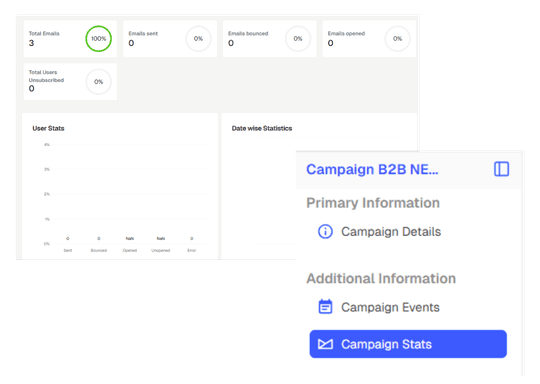Screen dimensions: 540x384
Task: Open Campaign Events page
Action: click(x=390, y=307)
